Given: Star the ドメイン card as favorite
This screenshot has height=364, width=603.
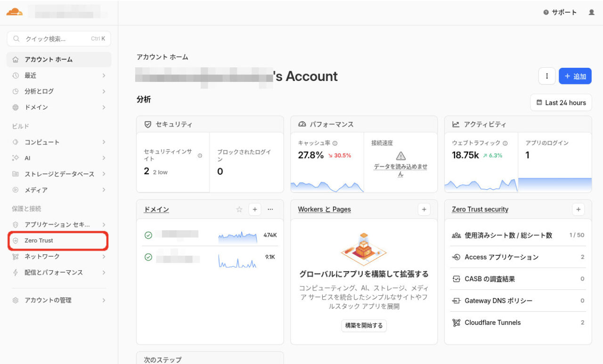Looking at the screenshot, I should coord(239,210).
